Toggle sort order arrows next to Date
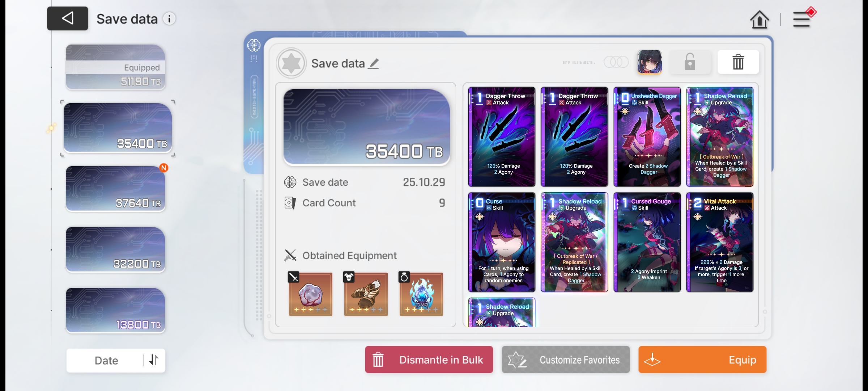Screen dimensions: 868x391 pyautogui.click(x=154, y=360)
